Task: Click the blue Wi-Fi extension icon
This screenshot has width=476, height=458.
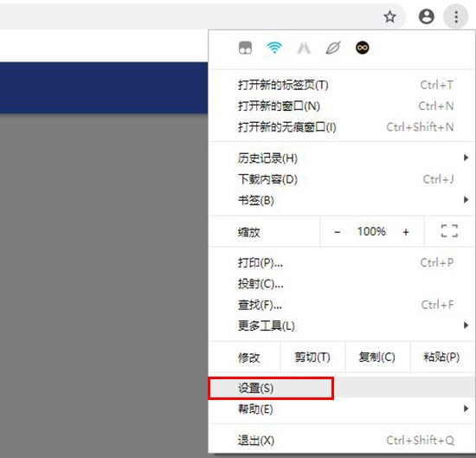Action: 274,48
